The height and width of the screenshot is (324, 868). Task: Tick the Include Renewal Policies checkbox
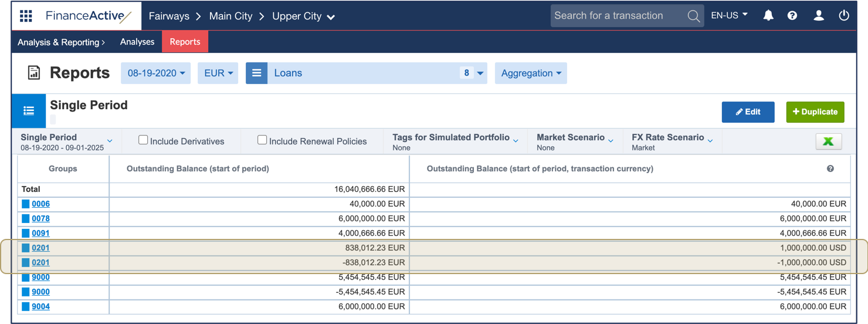(x=262, y=140)
